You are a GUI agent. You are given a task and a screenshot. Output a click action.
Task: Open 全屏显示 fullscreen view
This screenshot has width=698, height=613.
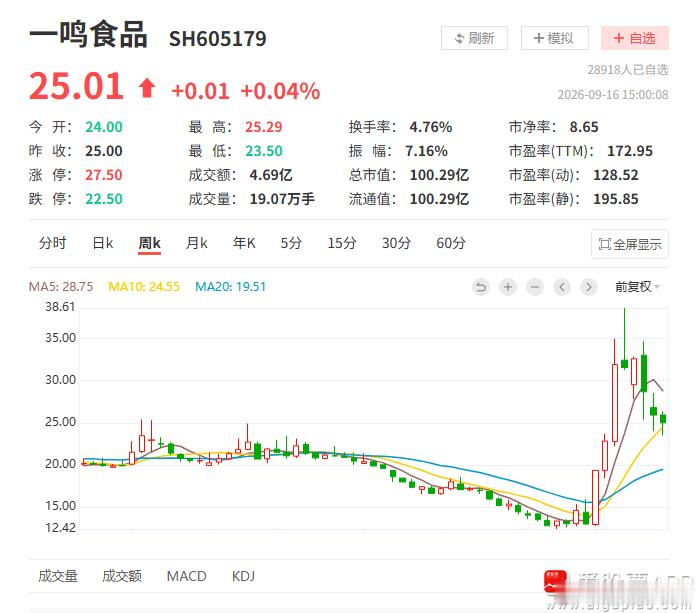630,244
